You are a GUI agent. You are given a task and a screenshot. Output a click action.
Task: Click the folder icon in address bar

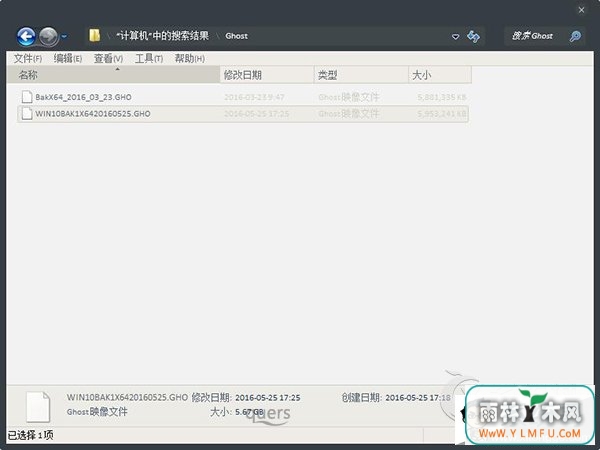tap(94, 36)
